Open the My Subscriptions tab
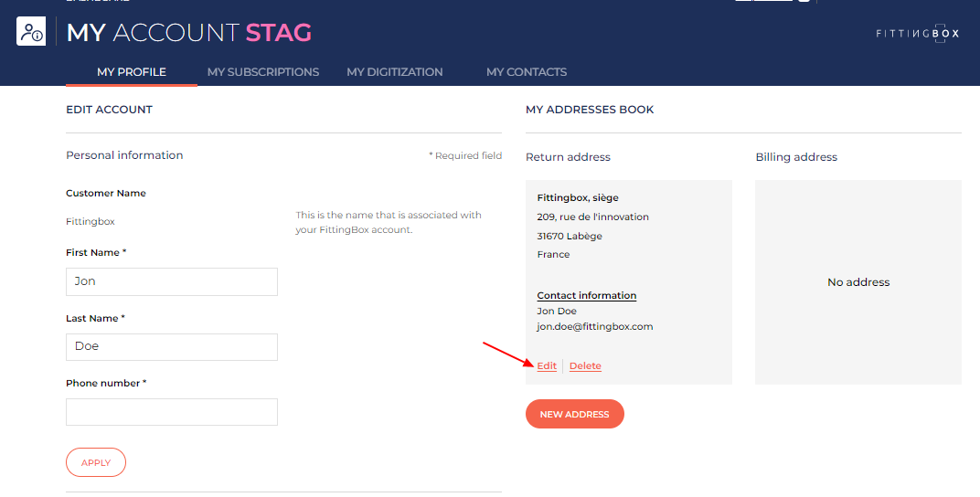 click(263, 72)
